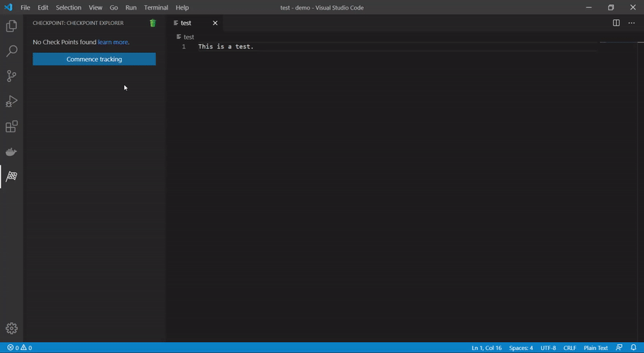Open the notifications bell icon

pyautogui.click(x=633, y=348)
